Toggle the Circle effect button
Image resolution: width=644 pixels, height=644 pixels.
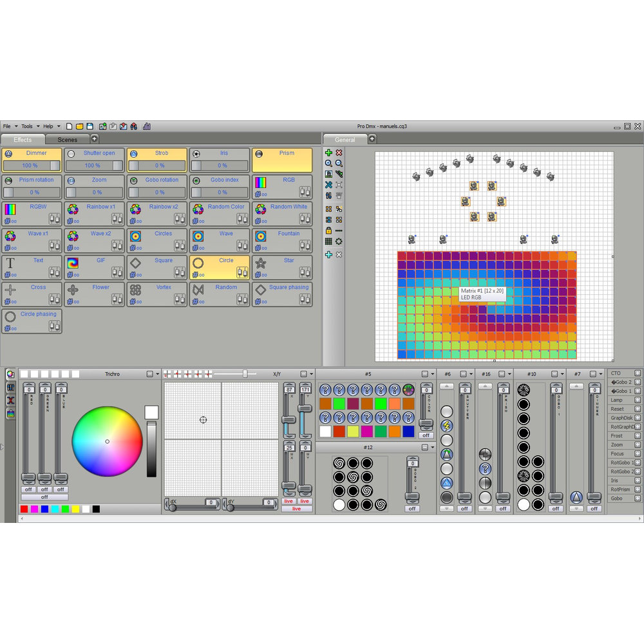click(x=219, y=267)
